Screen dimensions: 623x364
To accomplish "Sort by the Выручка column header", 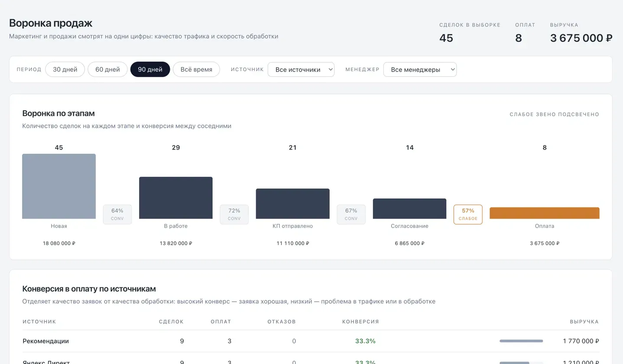I will pos(584,322).
